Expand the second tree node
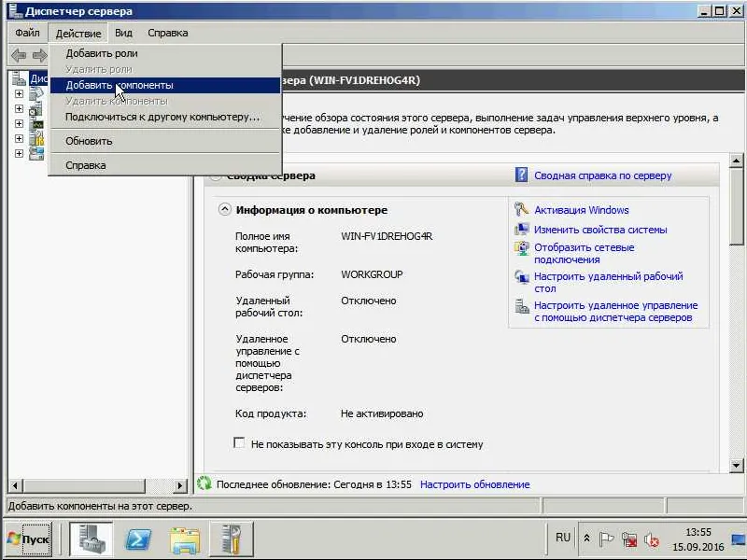 coord(19,108)
